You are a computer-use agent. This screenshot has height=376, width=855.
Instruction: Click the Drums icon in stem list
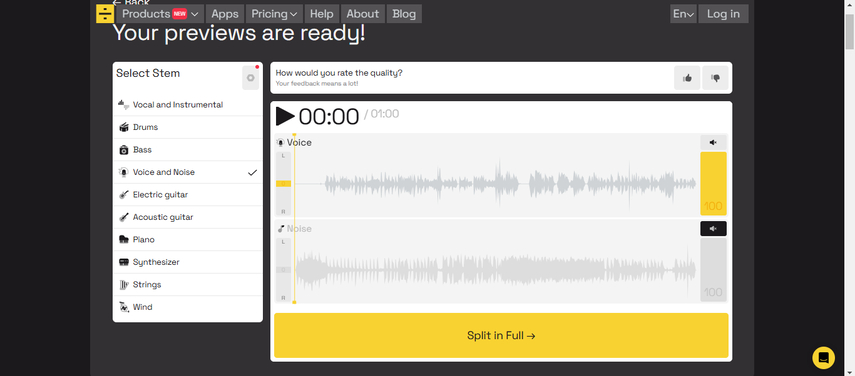(x=124, y=127)
